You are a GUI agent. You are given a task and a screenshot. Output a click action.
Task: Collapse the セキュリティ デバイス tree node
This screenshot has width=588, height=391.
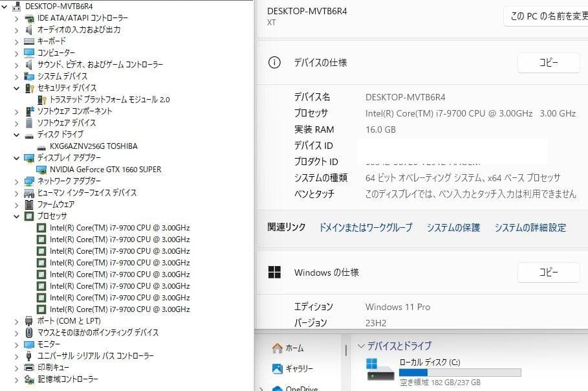coord(16,87)
